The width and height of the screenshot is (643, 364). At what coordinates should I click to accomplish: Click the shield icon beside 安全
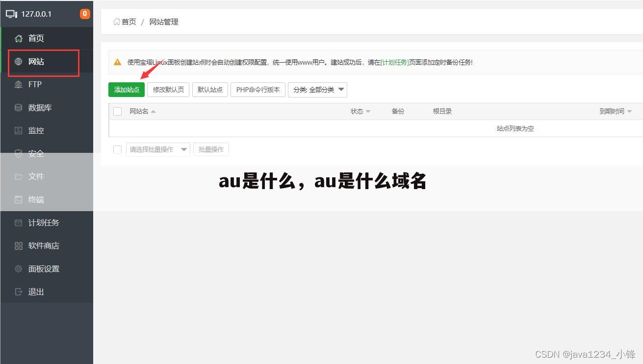coord(19,154)
